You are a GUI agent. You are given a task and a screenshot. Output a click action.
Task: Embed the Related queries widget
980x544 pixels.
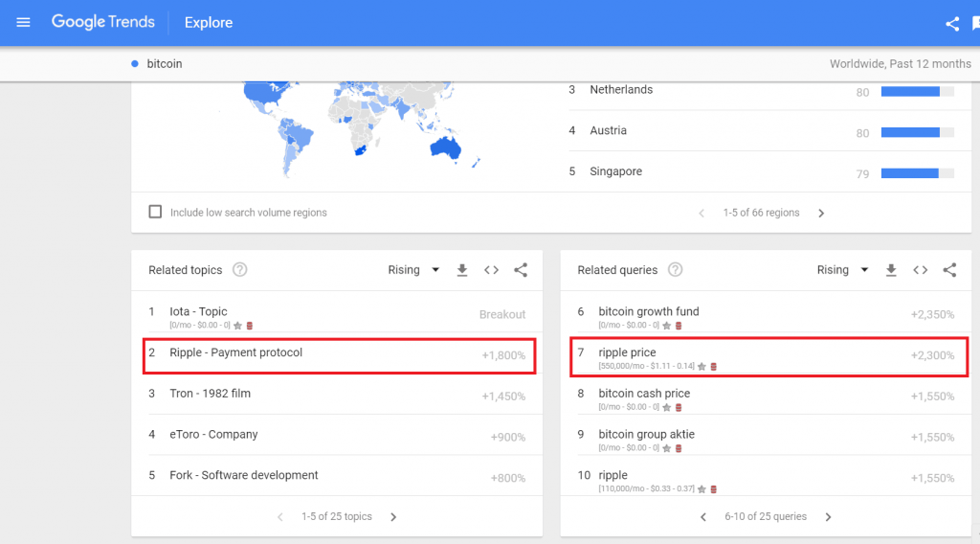[x=920, y=270]
